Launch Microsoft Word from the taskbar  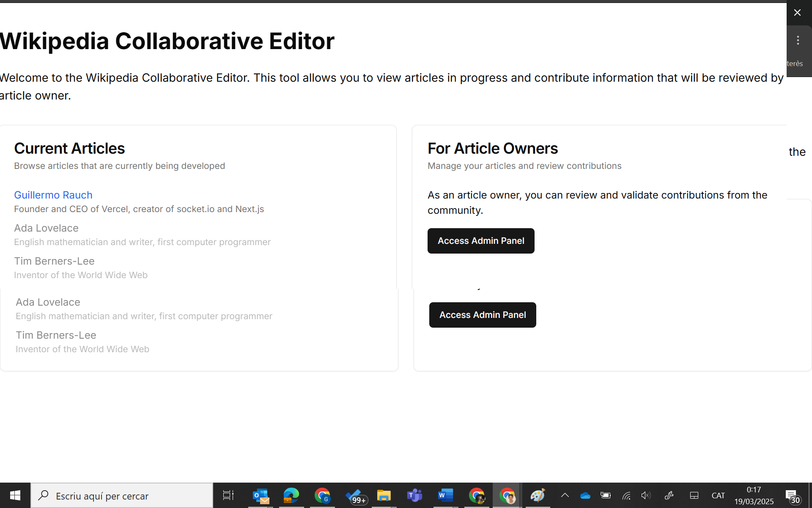[x=445, y=495]
